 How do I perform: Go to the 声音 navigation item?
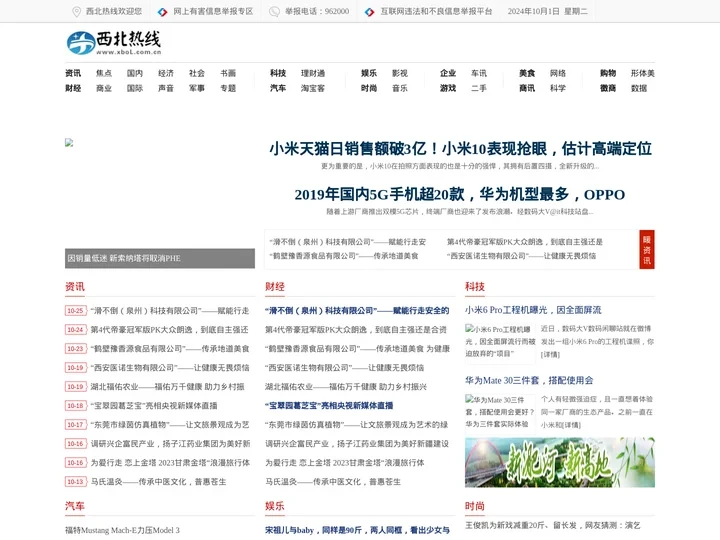[166, 88]
